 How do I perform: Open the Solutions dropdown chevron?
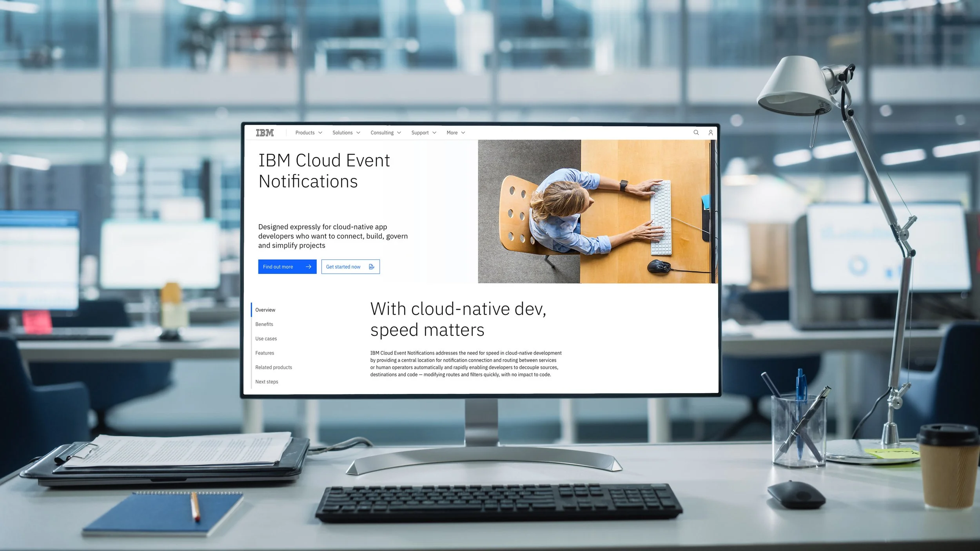pos(359,132)
